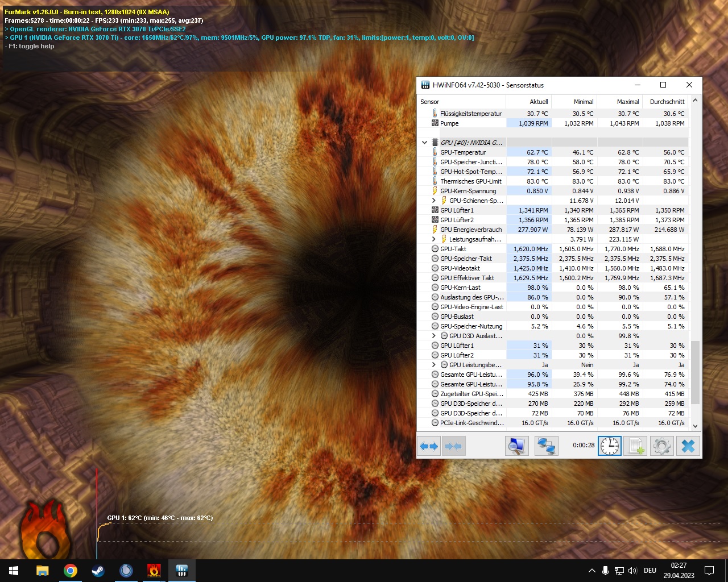
Task: Click the collapse columns arrows button in HWiNFO
Action: 454,446
